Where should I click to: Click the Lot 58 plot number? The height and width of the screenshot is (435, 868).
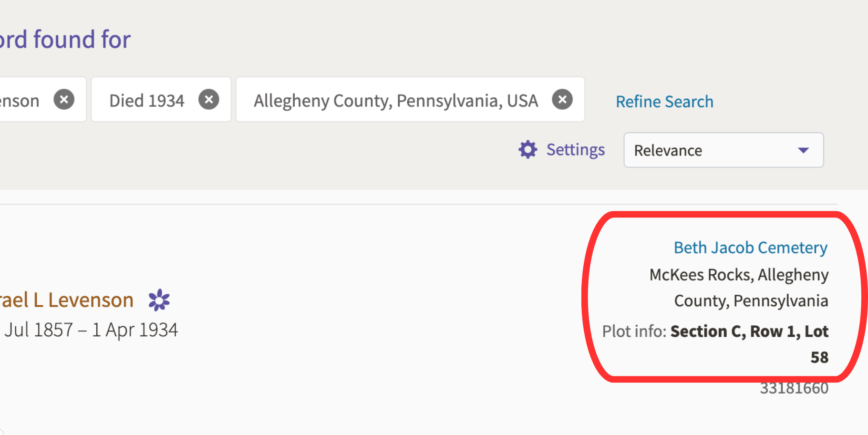click(819, 357)
